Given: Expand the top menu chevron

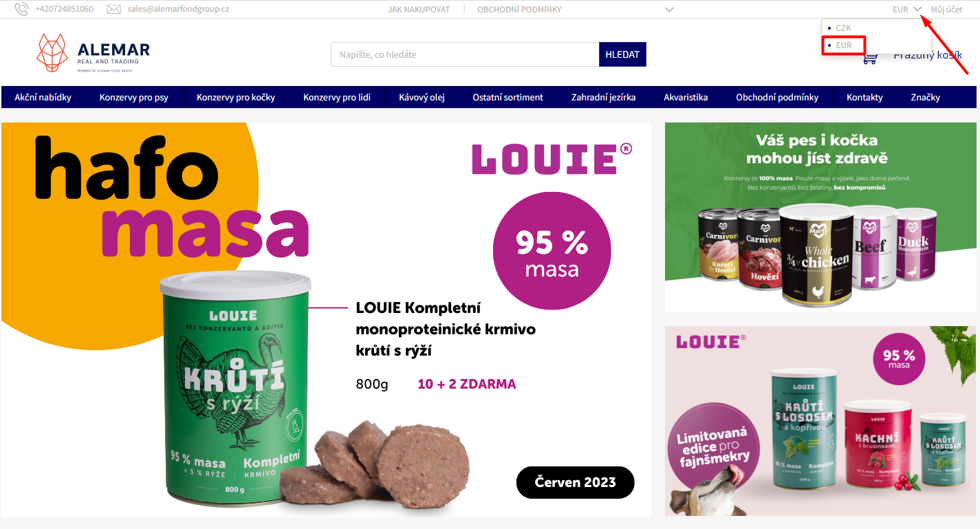Looking at the screenshot, I should (670, 10).
